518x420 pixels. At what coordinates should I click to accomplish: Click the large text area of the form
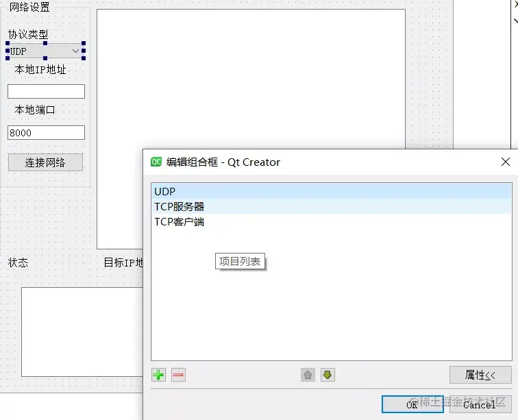coord(251,79)
